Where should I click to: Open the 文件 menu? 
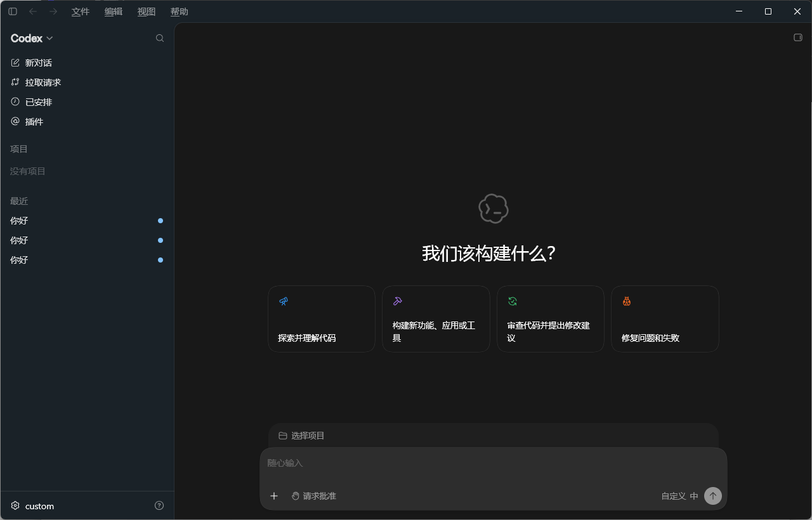(x=81, y=11)
